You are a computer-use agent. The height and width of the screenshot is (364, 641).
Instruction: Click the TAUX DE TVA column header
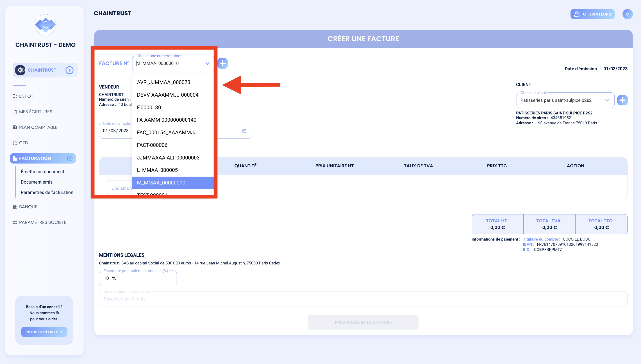[418, 166]
